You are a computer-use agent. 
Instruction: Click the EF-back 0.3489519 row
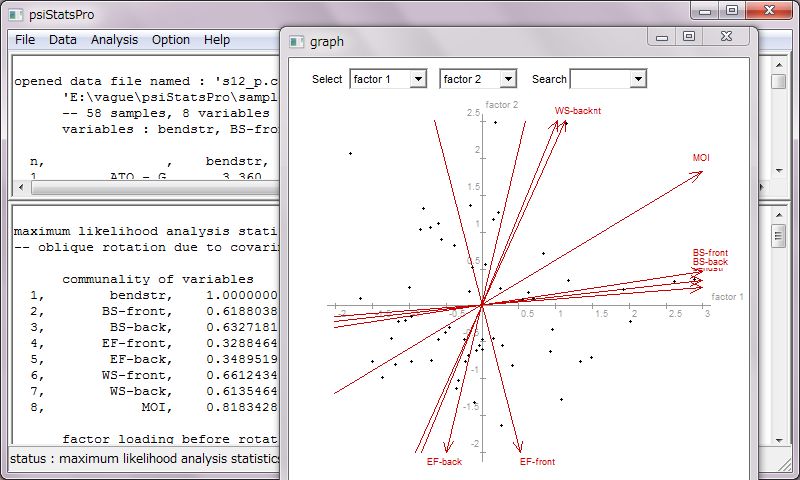coord(154,359)
